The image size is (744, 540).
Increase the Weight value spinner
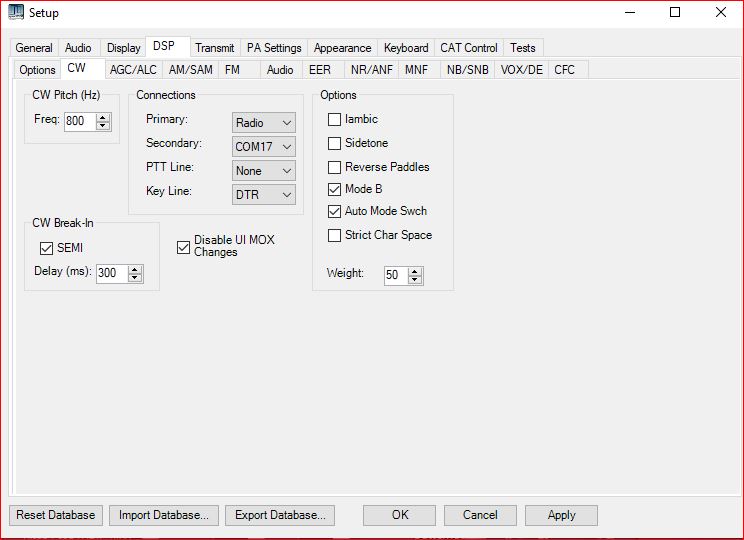coord(415,271)
